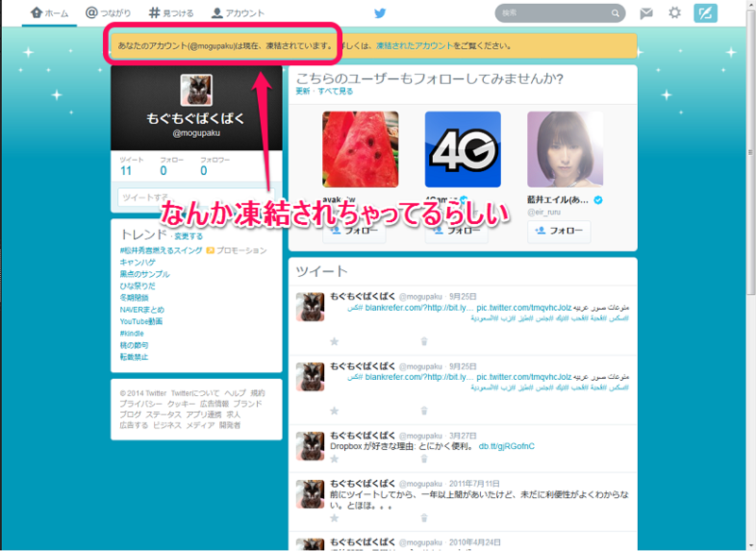Open trend 桃の節句
This screenshot has height=551, width=756.
(x=133, y=345)
